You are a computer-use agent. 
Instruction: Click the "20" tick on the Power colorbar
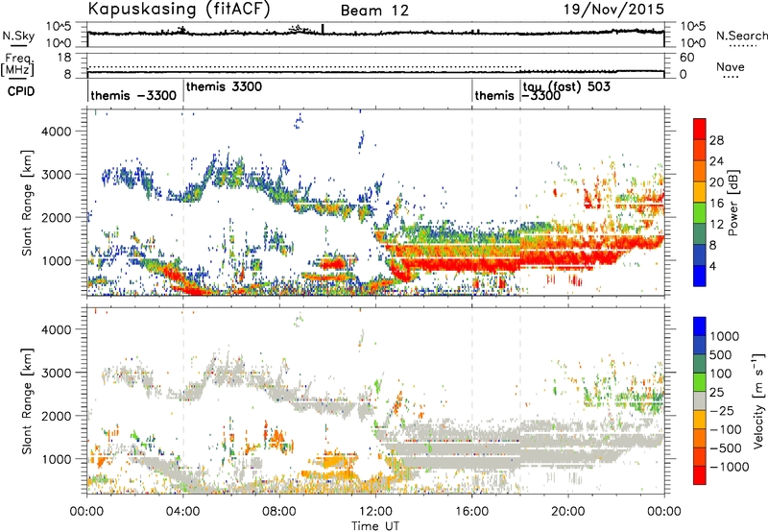coord(716,182)
